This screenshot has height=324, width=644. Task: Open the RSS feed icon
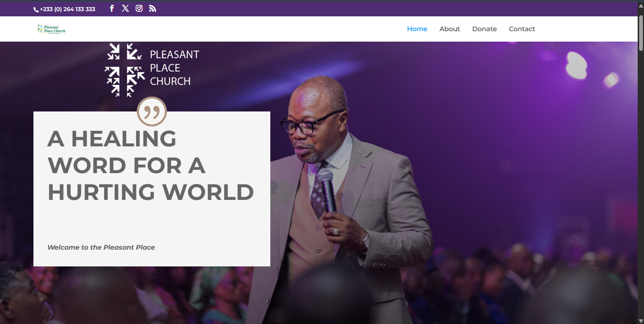click(152, 9)
